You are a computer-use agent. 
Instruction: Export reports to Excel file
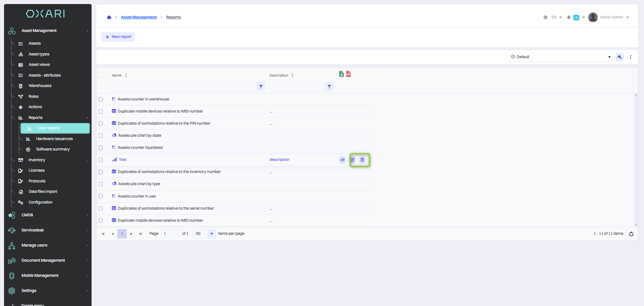(x=341, y=74)
